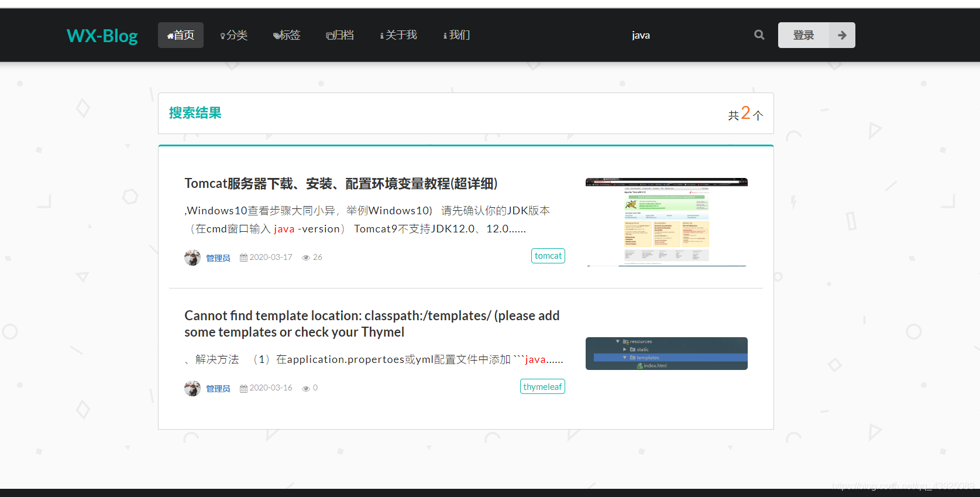Viewport: 980px width, 497px height.
Task: Click the Tomcat article excerpt text
Action: pyautogui.click(x=367, y=220)
